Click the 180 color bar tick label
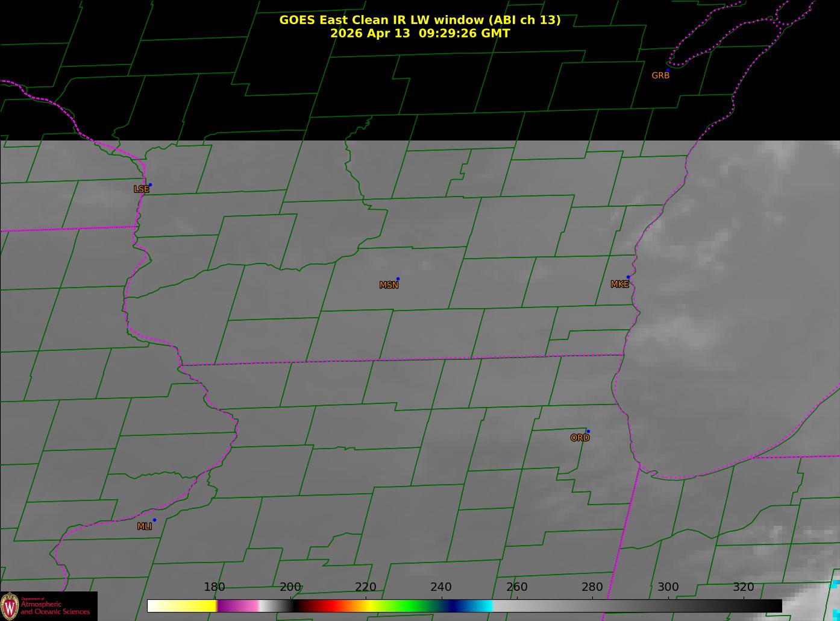 (215, 587)
